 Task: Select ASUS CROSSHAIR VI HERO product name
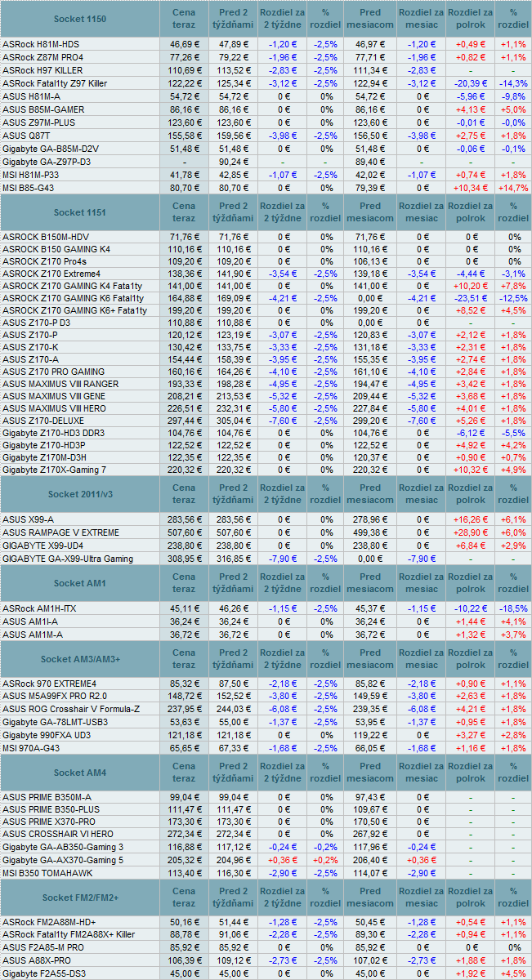tap(58, 833)
